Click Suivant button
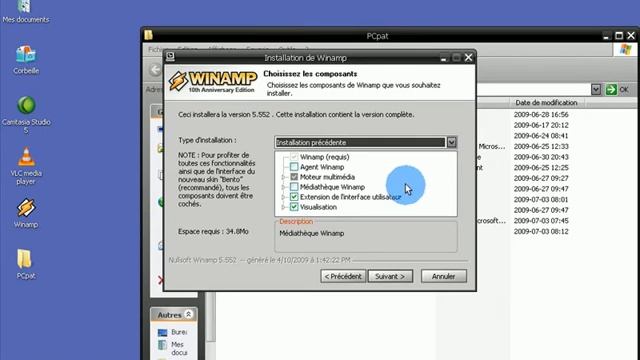 (x=390, y=276)
